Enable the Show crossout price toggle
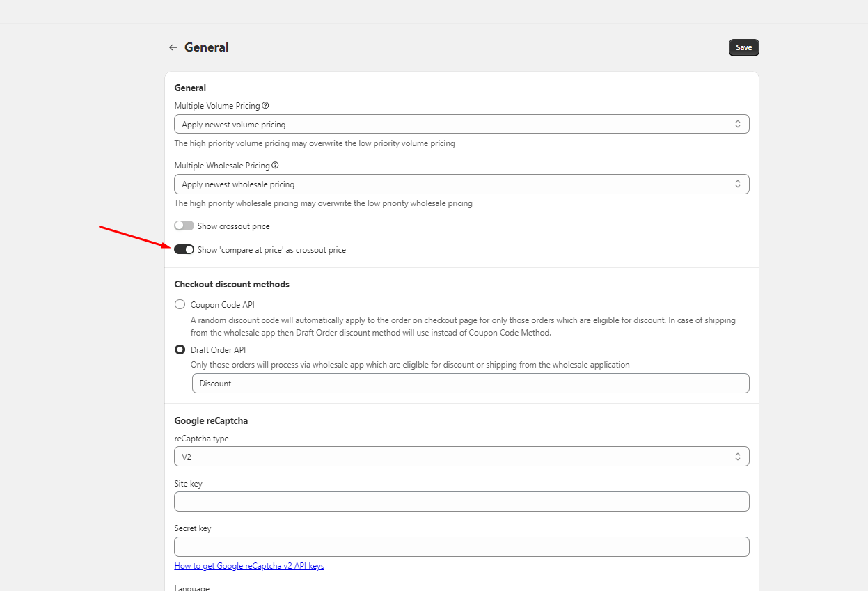Screen dimensions: 868x591 pos(184,226)
